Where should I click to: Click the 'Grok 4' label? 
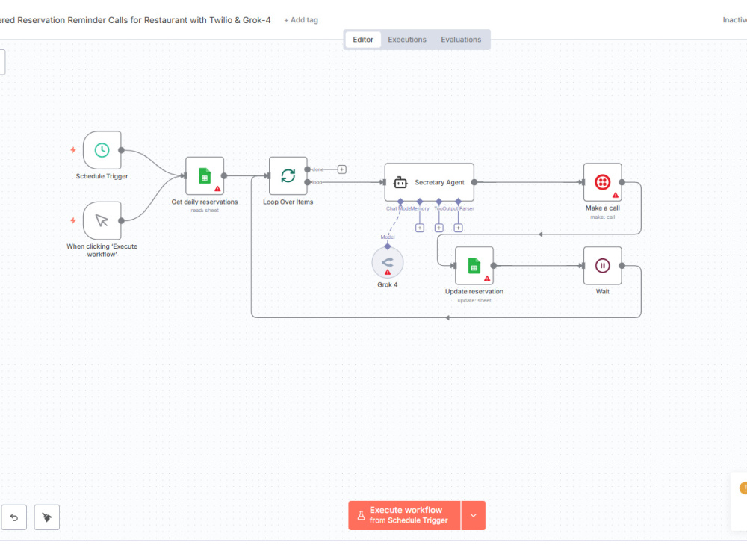(387, 284)
